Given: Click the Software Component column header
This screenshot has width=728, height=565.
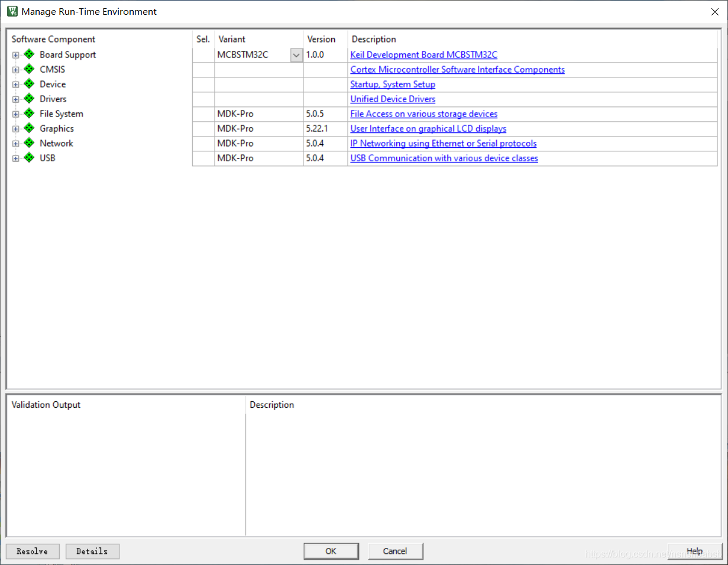Looking at the screenshot, I should (53, 39).
